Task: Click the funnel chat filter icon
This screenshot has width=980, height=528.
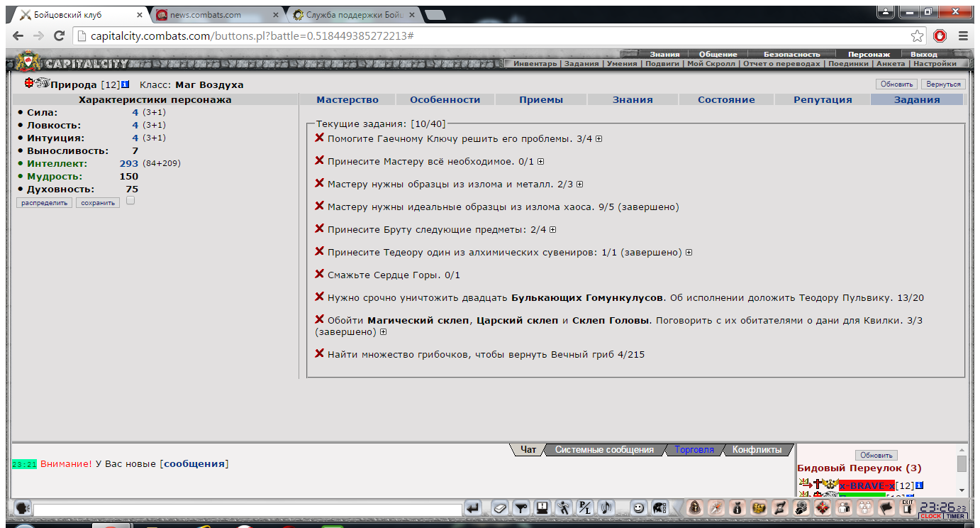Action: tap(521, 508)
